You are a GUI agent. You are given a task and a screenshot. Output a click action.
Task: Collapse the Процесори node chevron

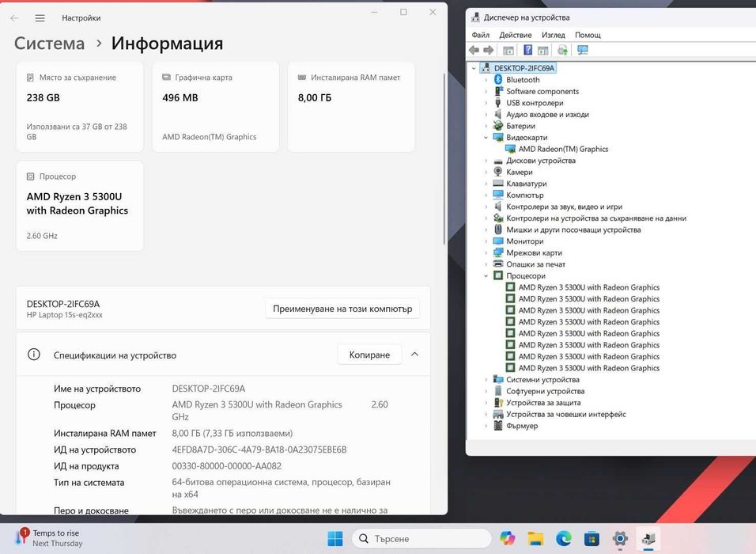(486, 276)
